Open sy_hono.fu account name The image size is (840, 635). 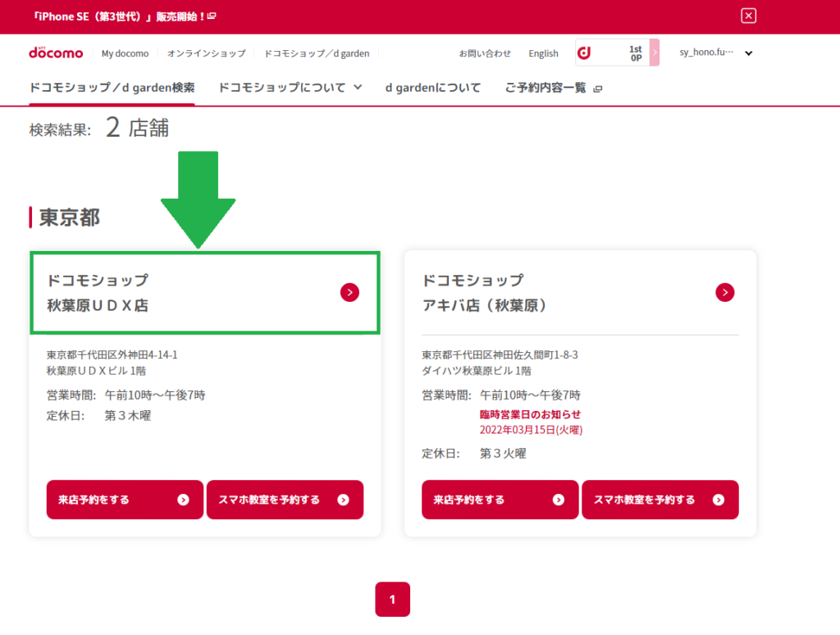[706, 52]
